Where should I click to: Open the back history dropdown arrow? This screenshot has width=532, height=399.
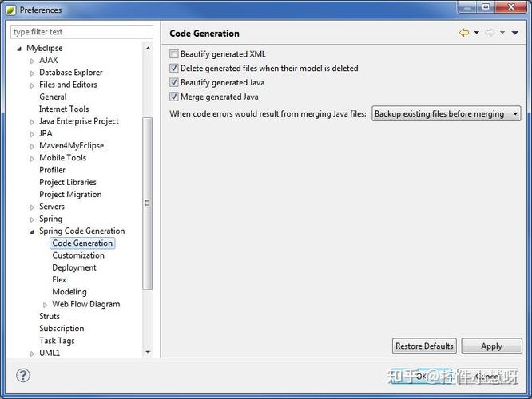click(x=477, y=33)
